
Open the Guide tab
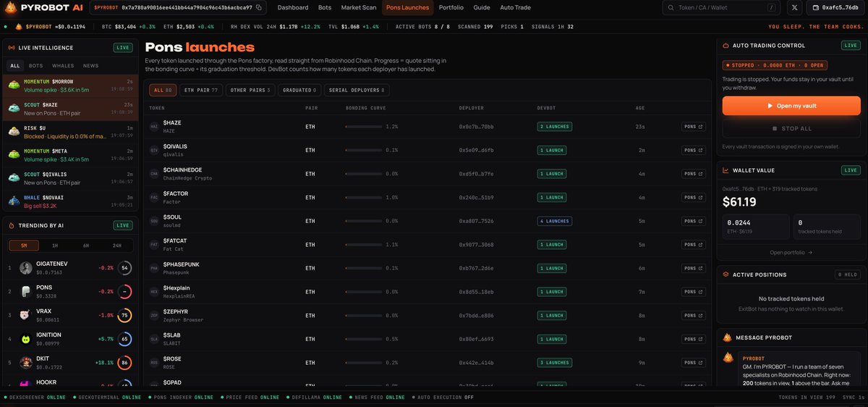482,7
